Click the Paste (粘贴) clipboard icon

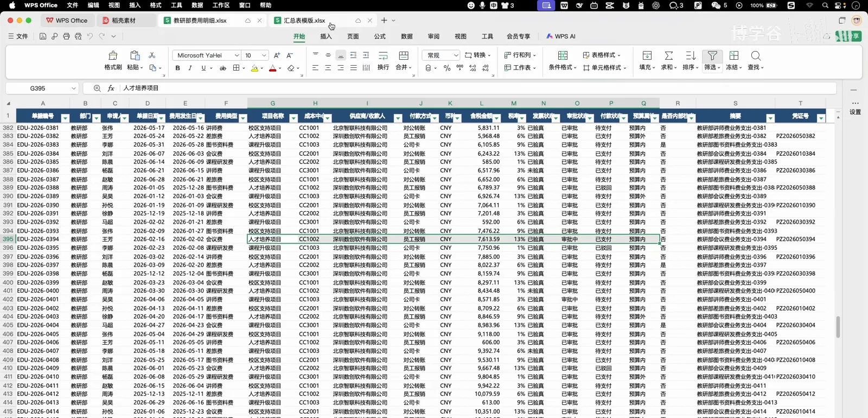click(135, 55)
